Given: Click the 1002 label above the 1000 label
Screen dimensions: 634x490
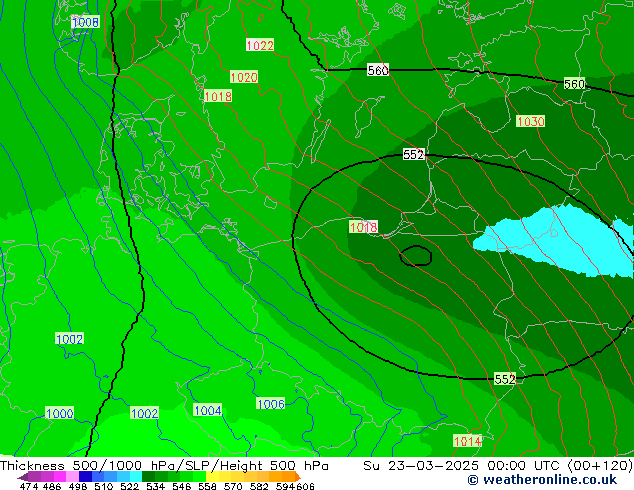Looking at the screenshot, I should click(69, 339).
